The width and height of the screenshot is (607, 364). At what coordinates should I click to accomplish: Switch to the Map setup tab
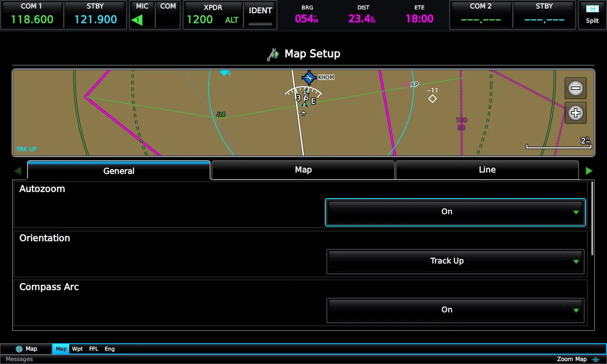(303, 170)
